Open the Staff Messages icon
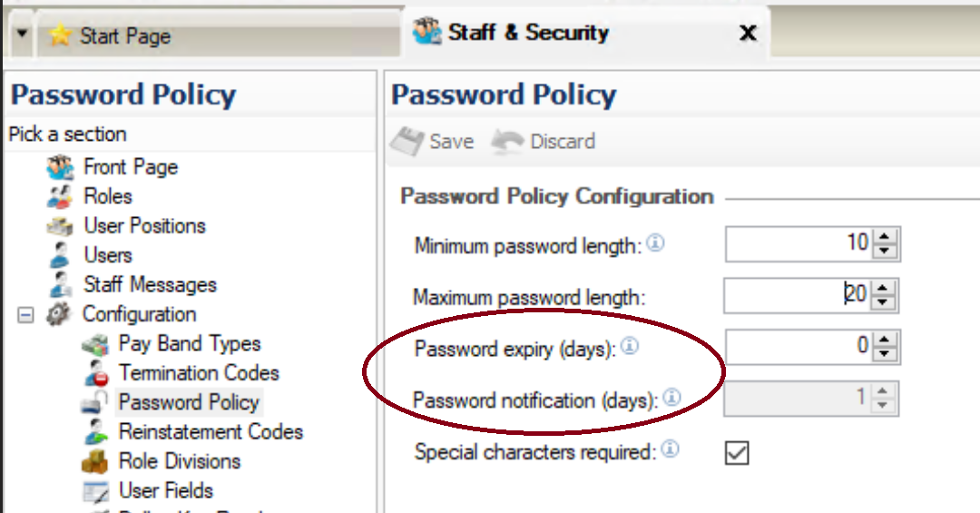 click(60, 285)
